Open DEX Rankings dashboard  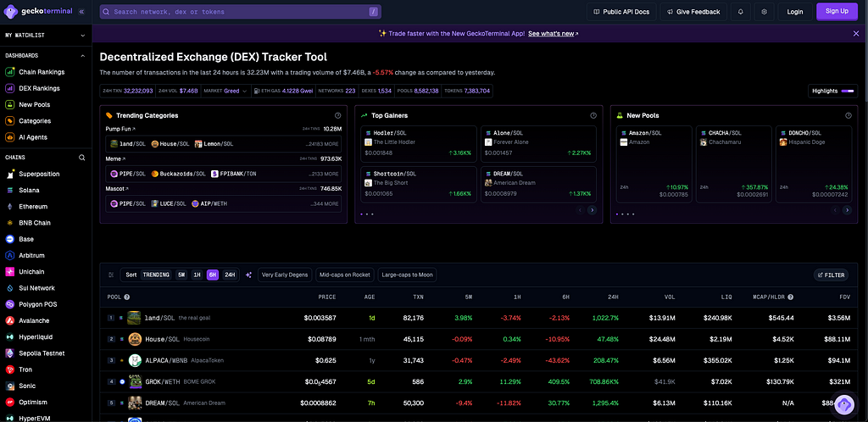coord(39,88)
